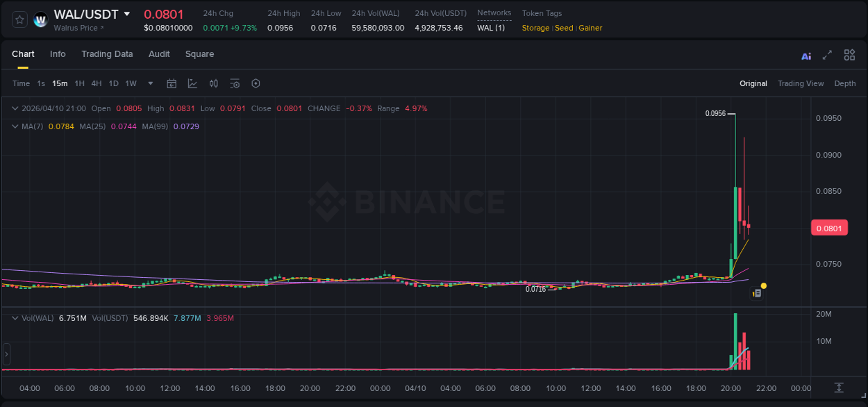Click the red 0.0801 price label
This screenshot has height=407, width=868.
pos(829,228)
